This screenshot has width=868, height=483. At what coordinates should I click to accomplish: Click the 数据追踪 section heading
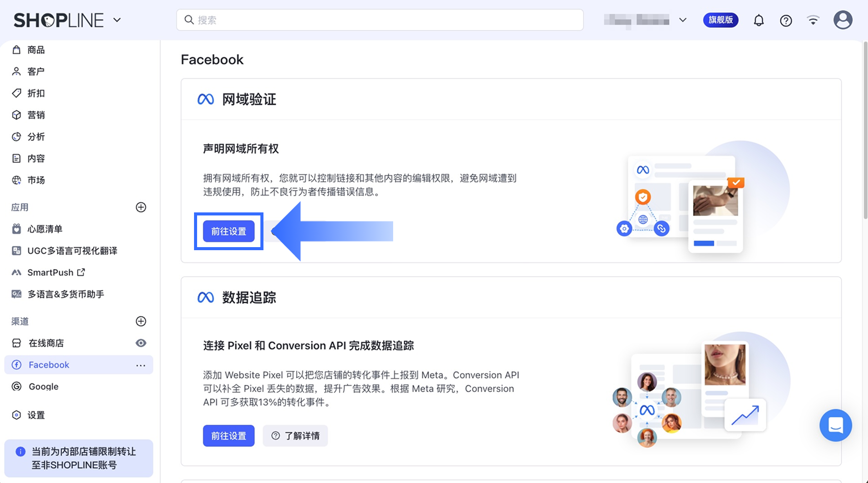click(249, 297)
